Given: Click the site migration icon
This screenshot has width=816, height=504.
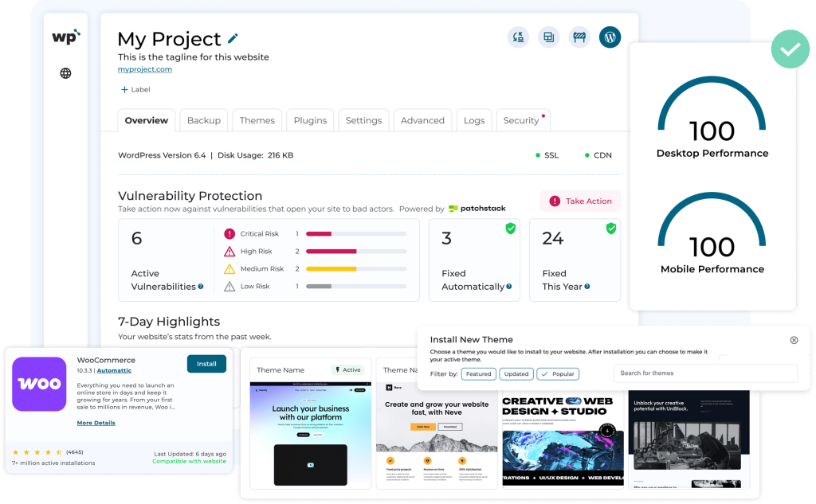Looking at the screenshot, I should [518, 37].
